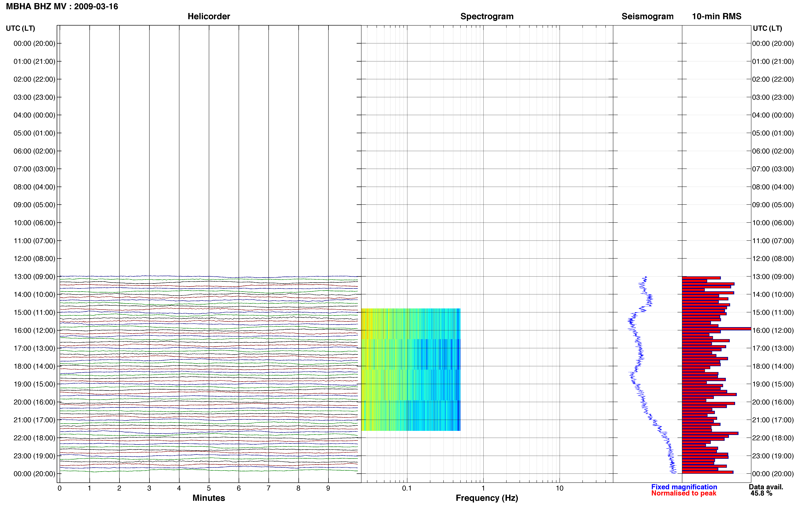Click the spectrogram block between 15:00 and 16:00
Screen dimensions: 812x508
pyautogui.click(x=410, y=324)
